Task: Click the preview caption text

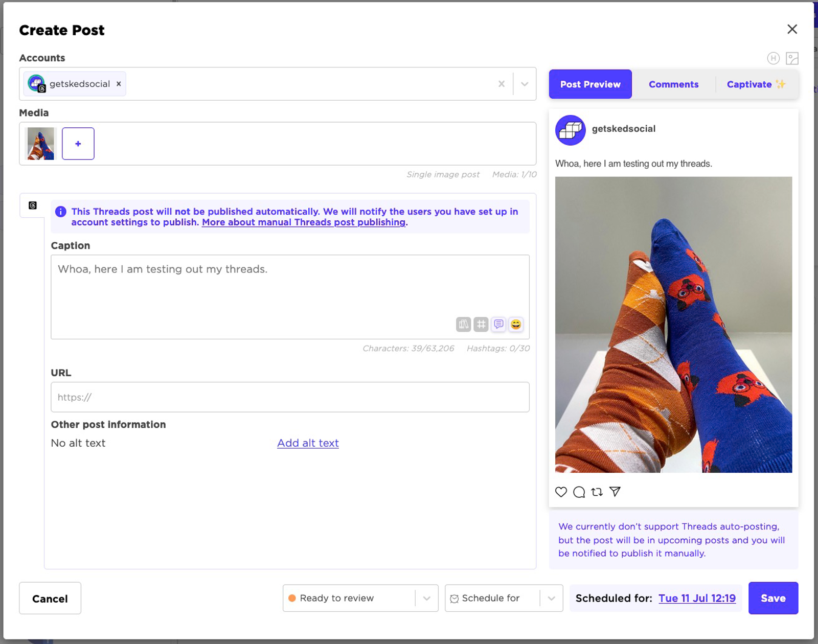Action: tap(633, 164)
